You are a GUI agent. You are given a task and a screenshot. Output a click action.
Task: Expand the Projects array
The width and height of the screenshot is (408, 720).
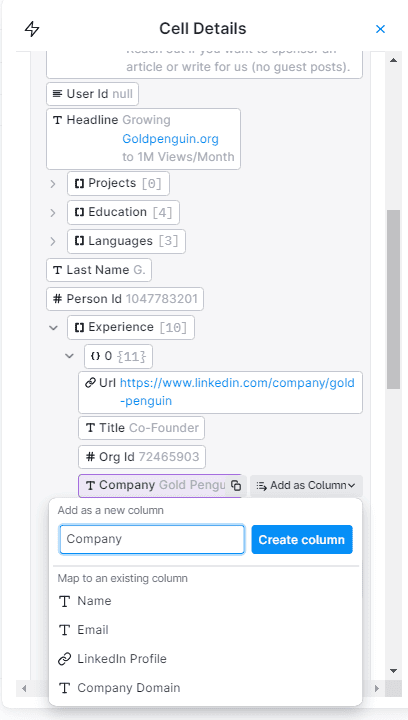tap(53, 184)
